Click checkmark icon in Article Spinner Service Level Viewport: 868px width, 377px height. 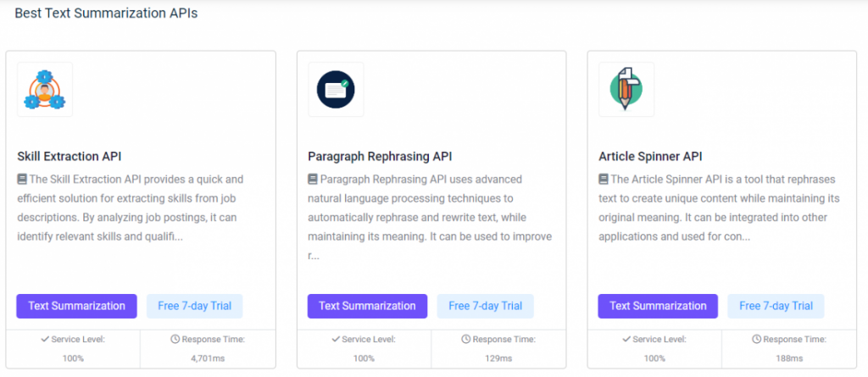(x=626, y=340)
